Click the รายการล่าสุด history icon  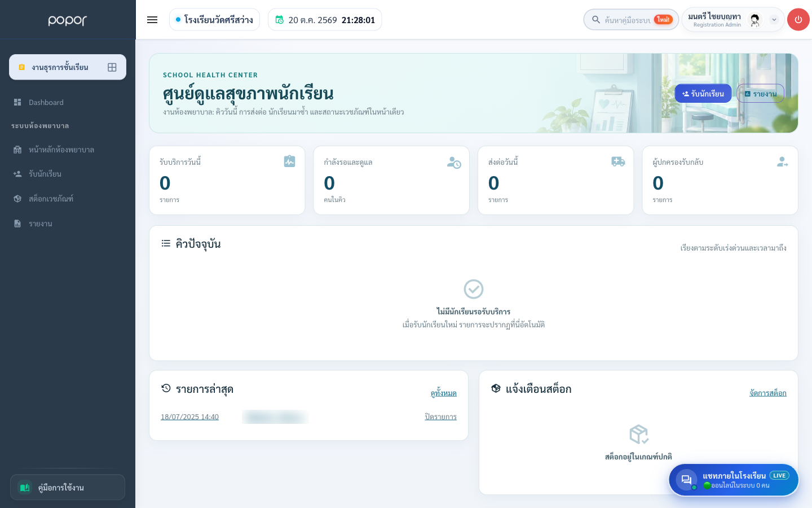coord(166,388)
